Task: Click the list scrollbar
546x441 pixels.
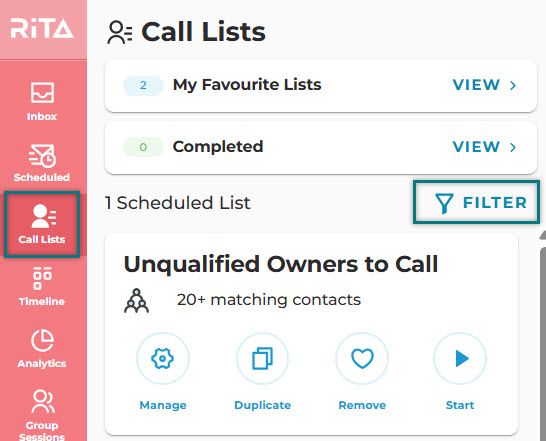Action: click(543, 341)
